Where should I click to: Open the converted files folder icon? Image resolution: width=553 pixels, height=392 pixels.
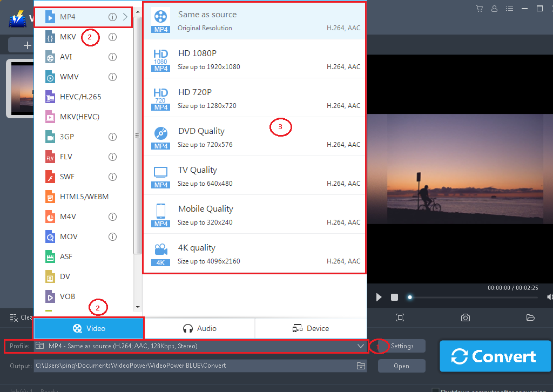click(530, 317)
